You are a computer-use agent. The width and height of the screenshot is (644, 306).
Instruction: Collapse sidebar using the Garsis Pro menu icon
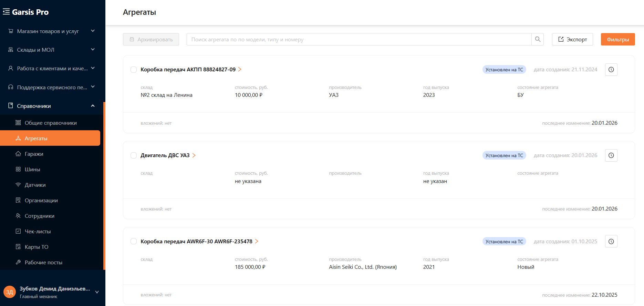point(6,12)
